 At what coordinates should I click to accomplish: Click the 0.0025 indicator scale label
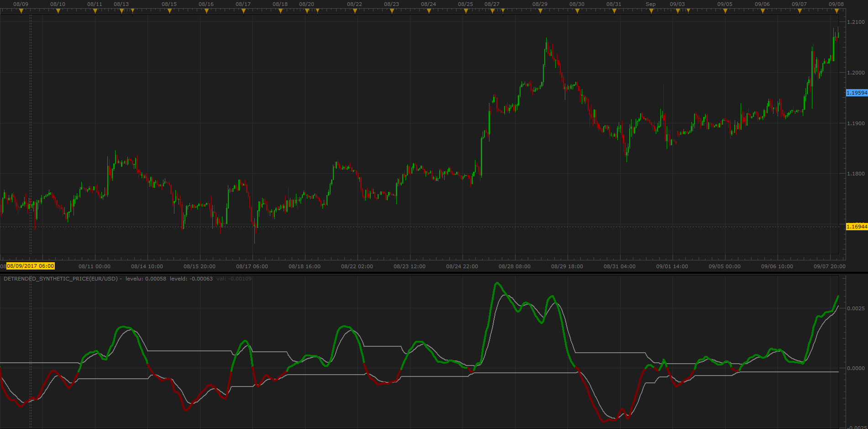(856, 308)
